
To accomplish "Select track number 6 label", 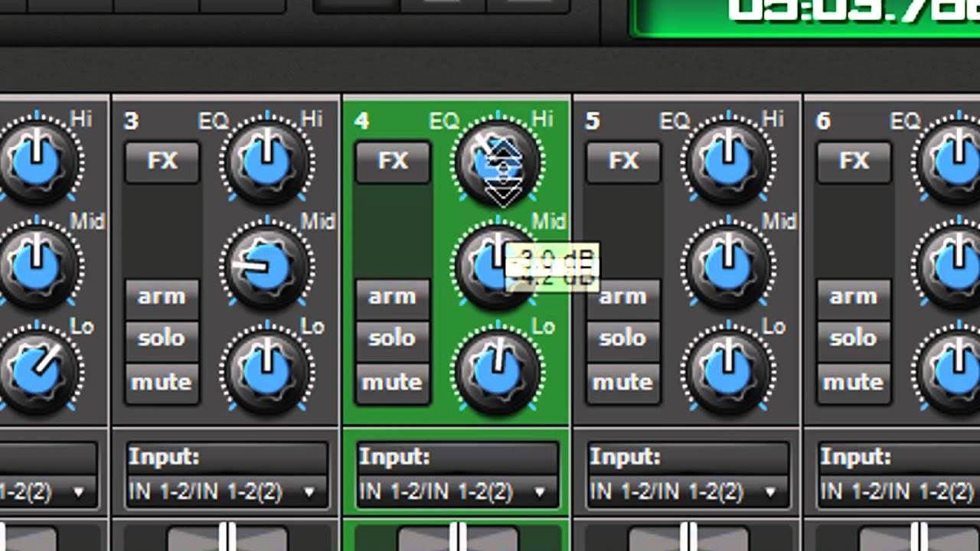I will click(824, 121).
